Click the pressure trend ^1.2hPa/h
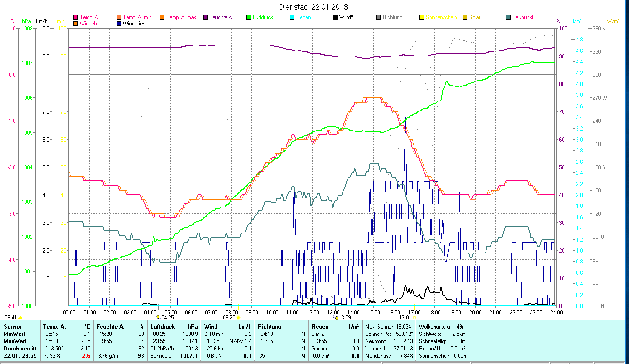 click(x=163, y=349)
